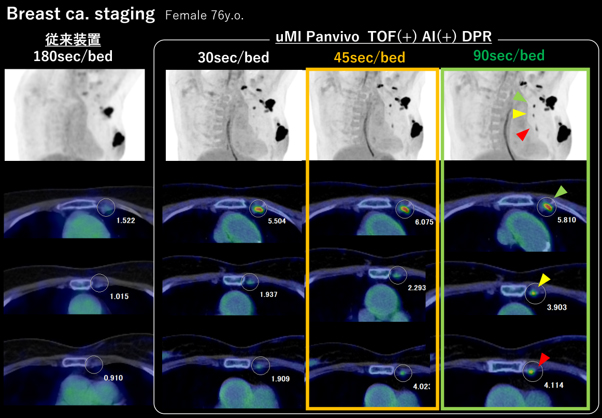Click the uMI Panvivo TOF(+) AI(+) DPR title
Screen dimensions: 602x418
(x=384, y=37)
